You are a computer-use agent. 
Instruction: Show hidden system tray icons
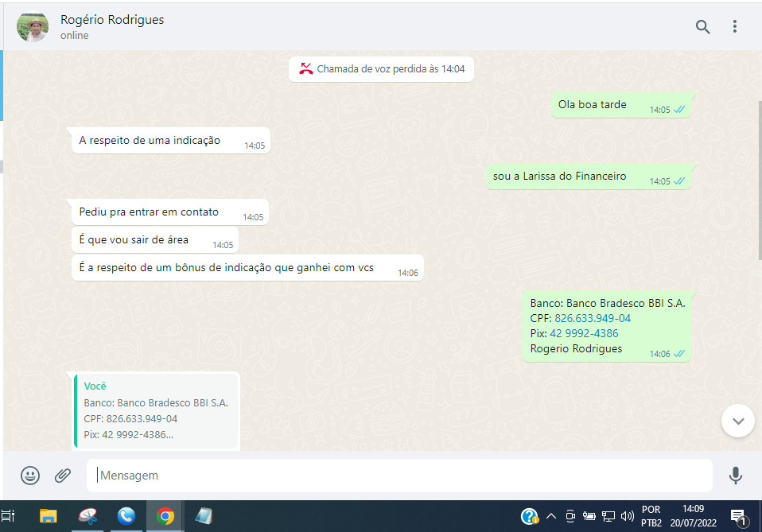coord(550,516)
